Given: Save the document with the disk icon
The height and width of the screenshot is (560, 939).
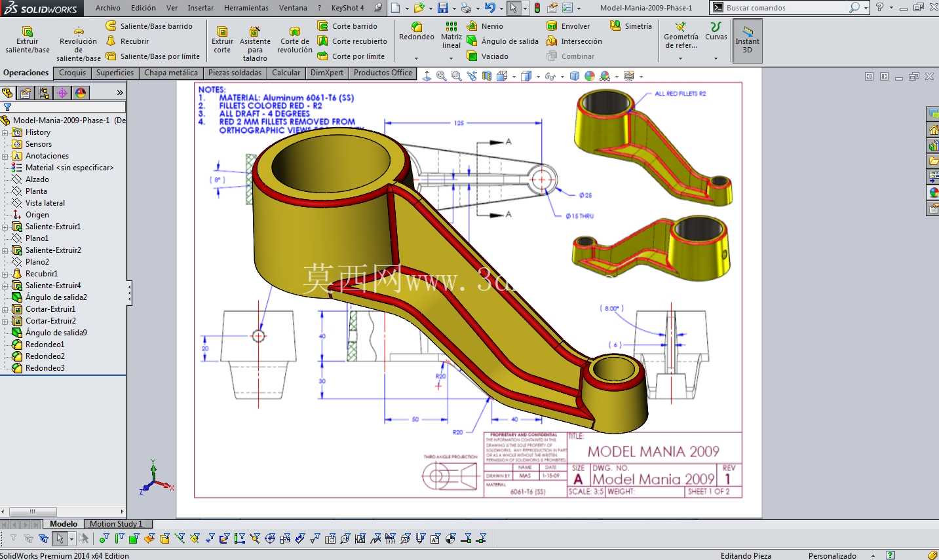Looking at the screenshot, I should 443,8.
